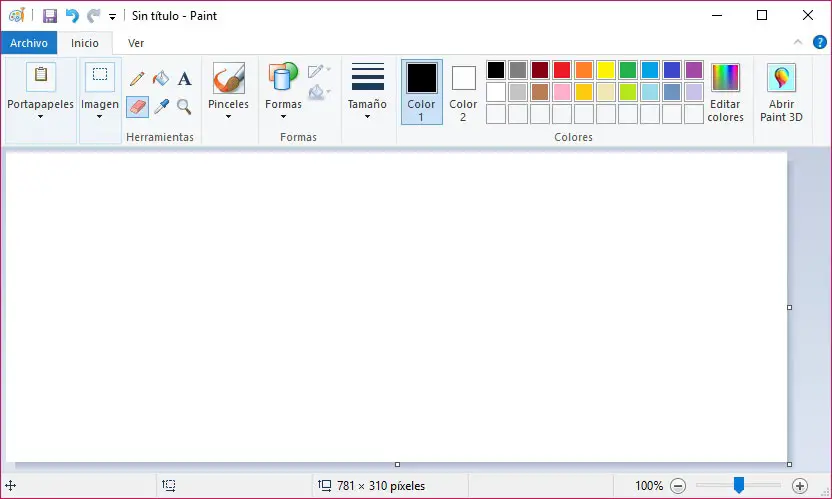832x499 pixels.
Task: Open Editar colores rainbow icon
Action: click(725, 78)
